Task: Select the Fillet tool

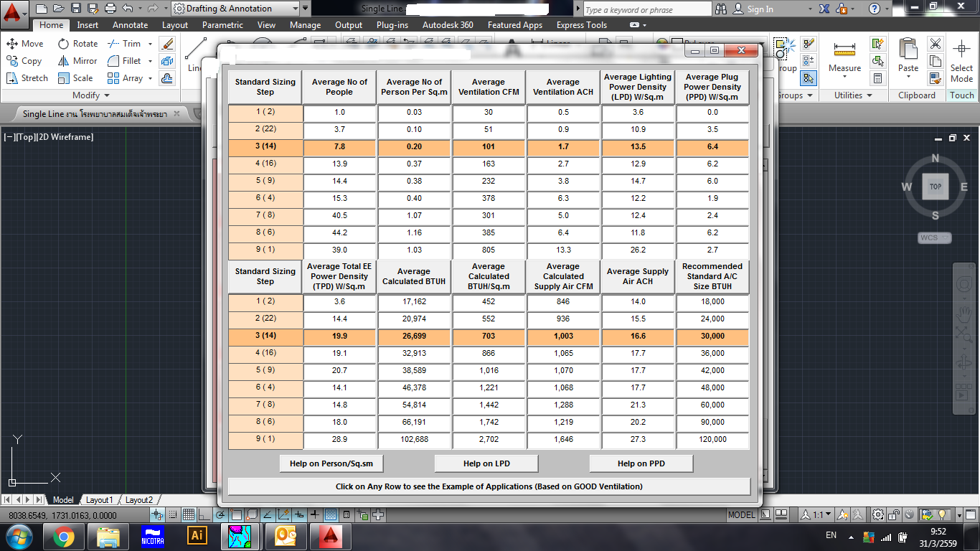Action: [124, 61]
